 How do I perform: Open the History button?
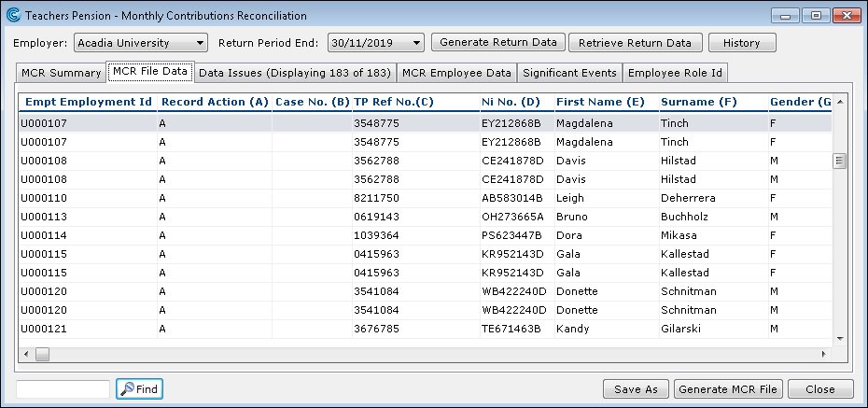pyautogui.click(x=742, y=43)
